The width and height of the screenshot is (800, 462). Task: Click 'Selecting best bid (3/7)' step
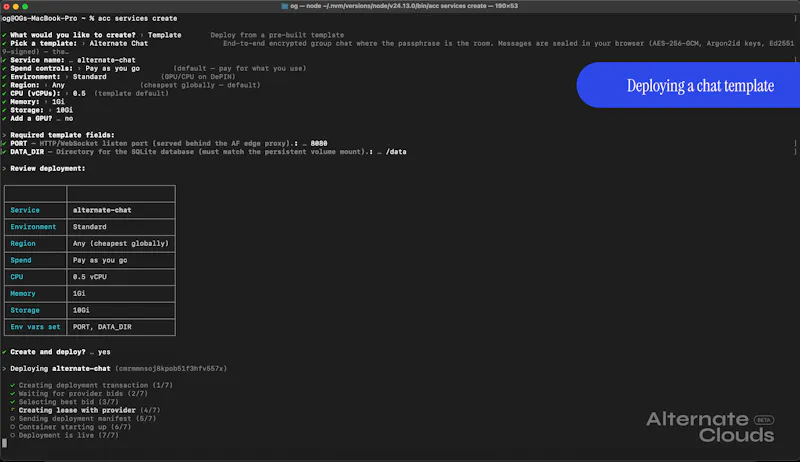[x=68, y=402]
